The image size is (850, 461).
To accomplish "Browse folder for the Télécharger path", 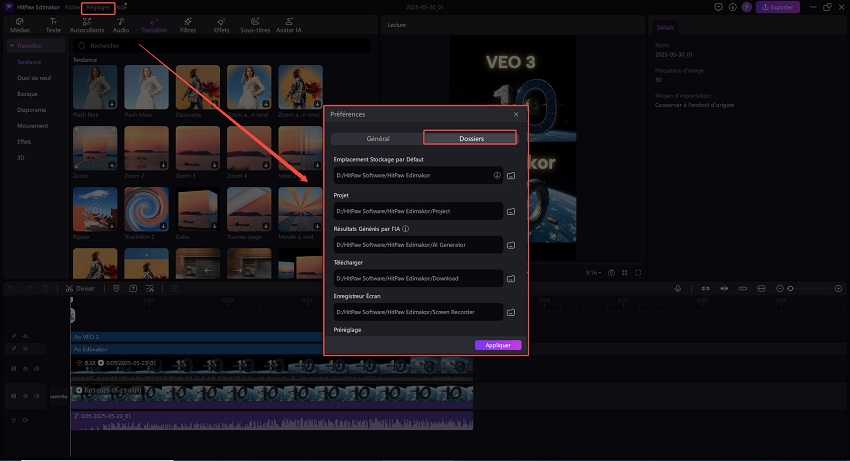I will click(x=511, y=279).
